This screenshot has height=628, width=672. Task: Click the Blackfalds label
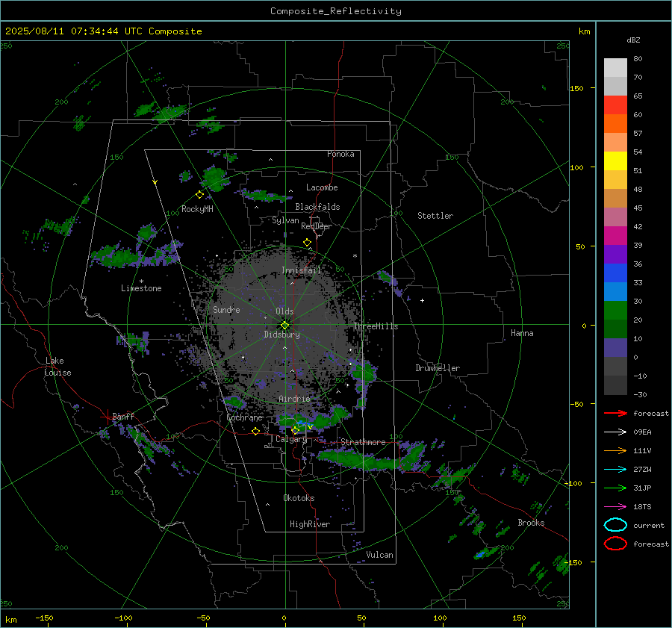click(317, 207)
